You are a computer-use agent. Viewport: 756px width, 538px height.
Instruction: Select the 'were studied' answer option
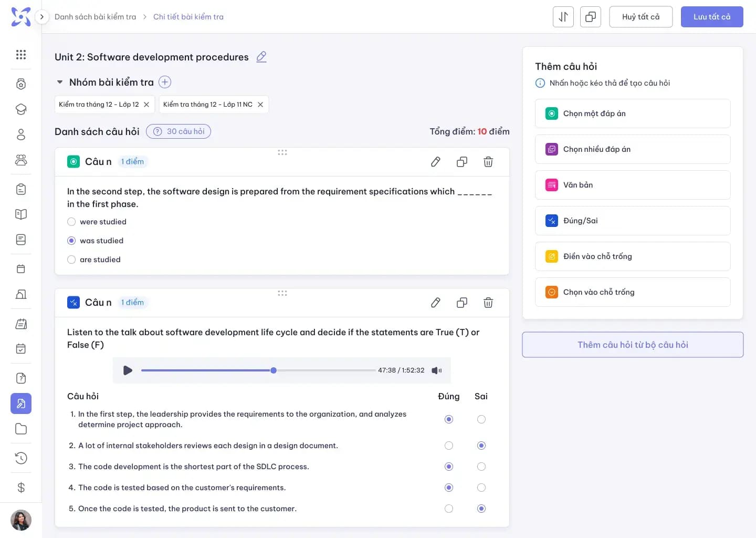[x=72, y=222]
